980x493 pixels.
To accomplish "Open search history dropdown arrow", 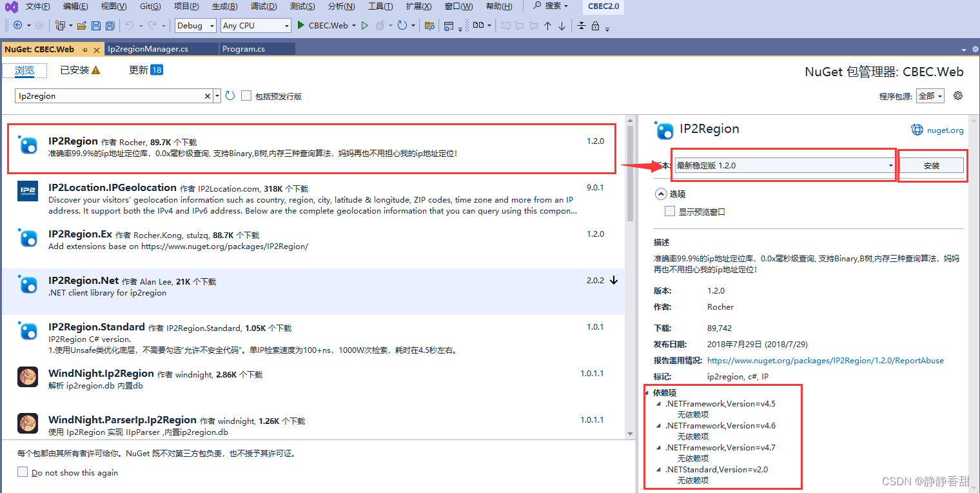I will tap(217, 96).
